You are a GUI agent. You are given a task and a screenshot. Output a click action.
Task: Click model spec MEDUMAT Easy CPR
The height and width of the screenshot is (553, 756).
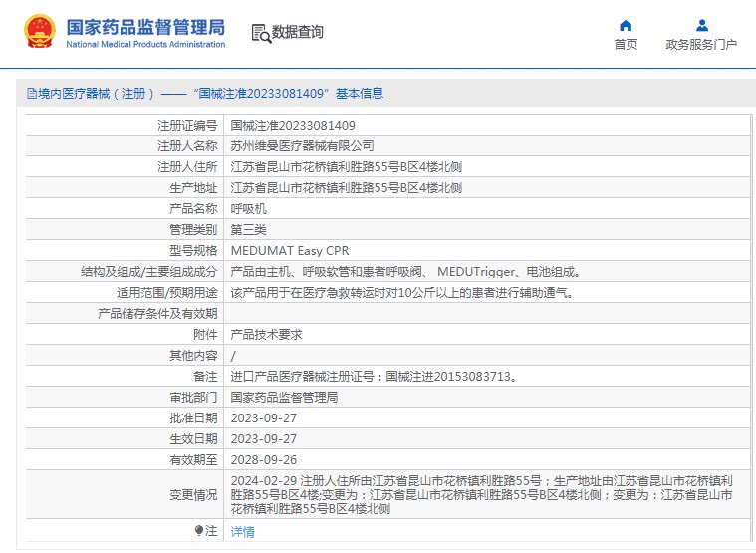pyautogui.click(x=290, y=251)
